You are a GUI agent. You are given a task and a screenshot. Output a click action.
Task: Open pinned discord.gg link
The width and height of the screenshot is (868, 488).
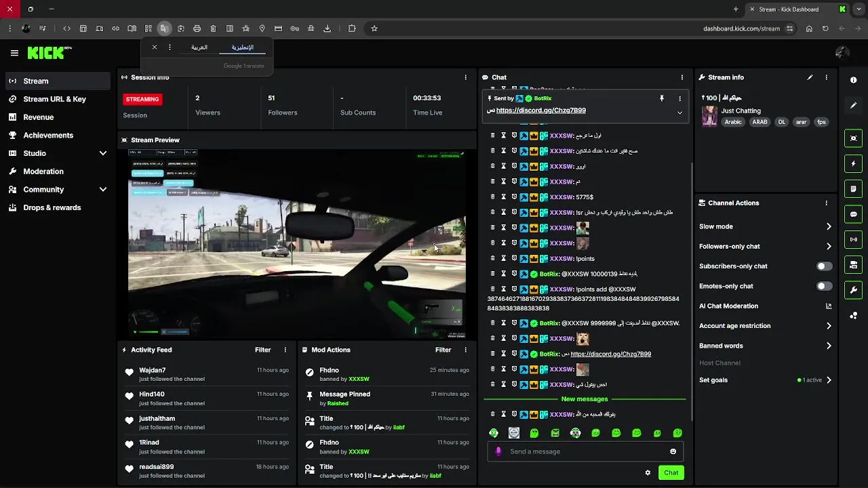coord(540,110)
